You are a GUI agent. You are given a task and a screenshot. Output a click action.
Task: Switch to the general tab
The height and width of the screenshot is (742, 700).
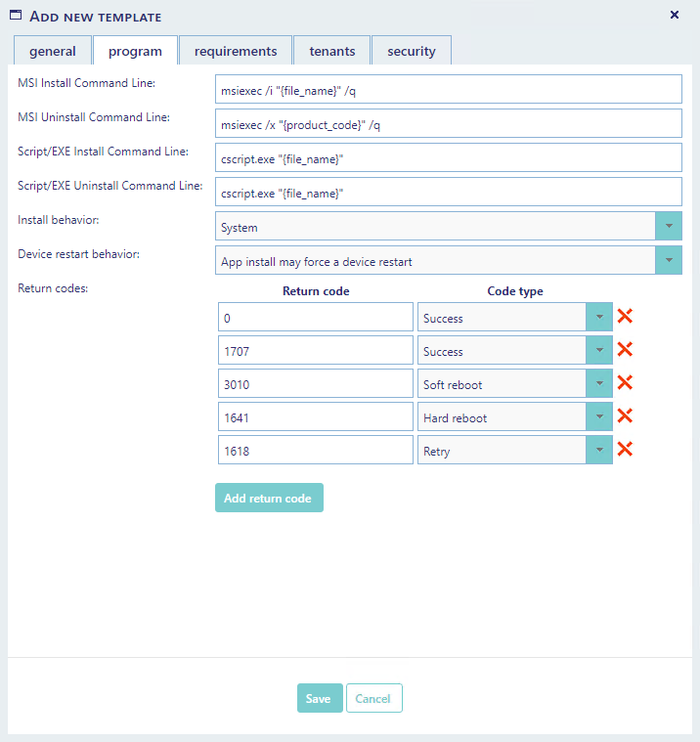53,51
